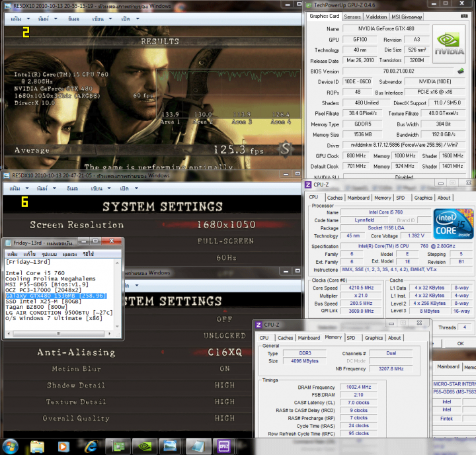Click Notepad vertical scrollbar up arrow
The height and width of the screenshot is (455, 476).
point(117,263)
